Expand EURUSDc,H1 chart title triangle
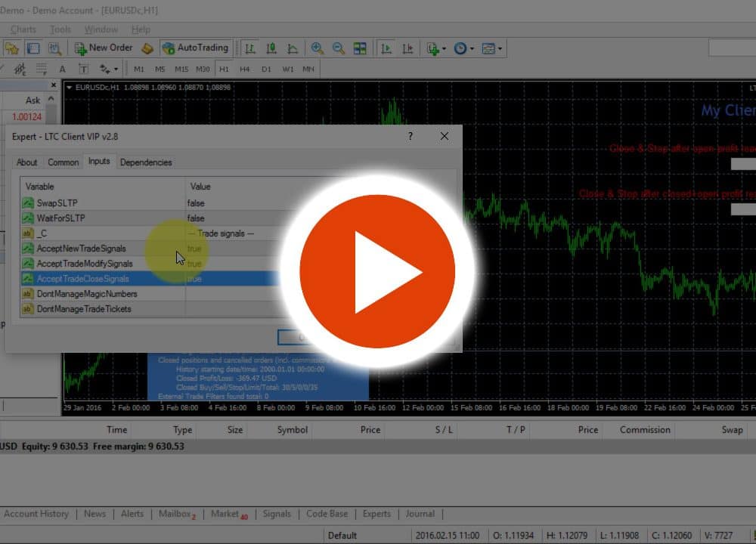Image resolution: width=756 pixels, height=544 pixels. (x=70, y=87)
